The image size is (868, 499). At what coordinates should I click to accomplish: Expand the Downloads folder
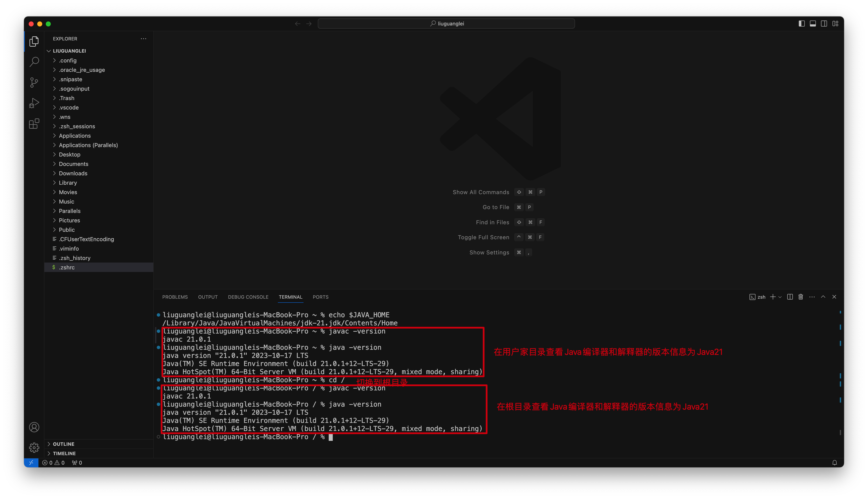(x=99, y=173)
